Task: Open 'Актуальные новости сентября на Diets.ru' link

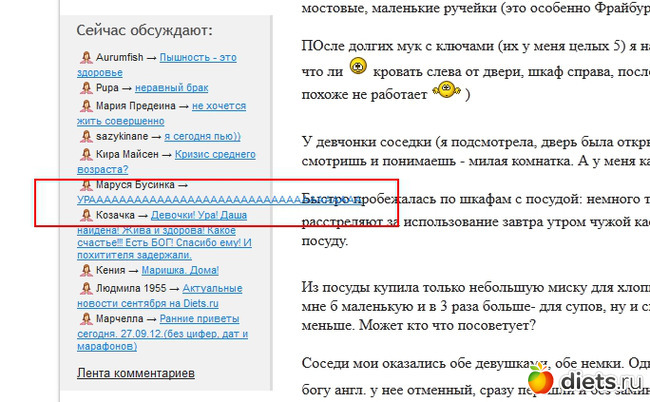Action: point(220,289)
